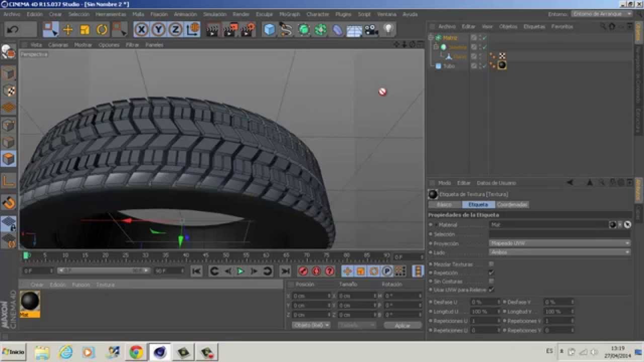Click the Aplicar button
Screen dimensions: 644x362
(x=403, y=325)
